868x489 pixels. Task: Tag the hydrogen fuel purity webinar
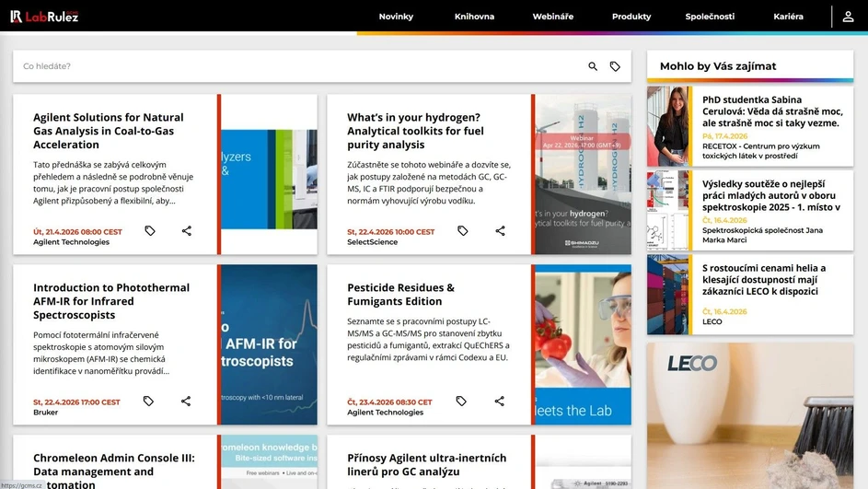pyautogui.click(x=463, y=231)
